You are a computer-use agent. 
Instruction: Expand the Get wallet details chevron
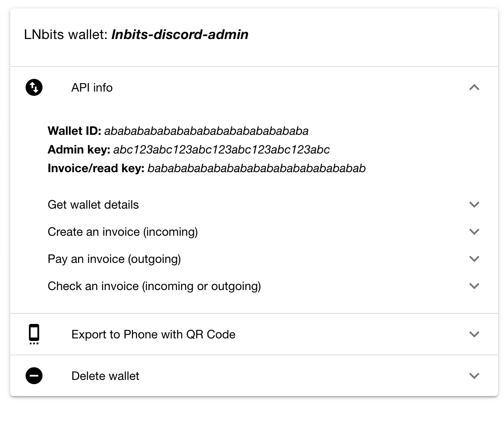point(474,204)
